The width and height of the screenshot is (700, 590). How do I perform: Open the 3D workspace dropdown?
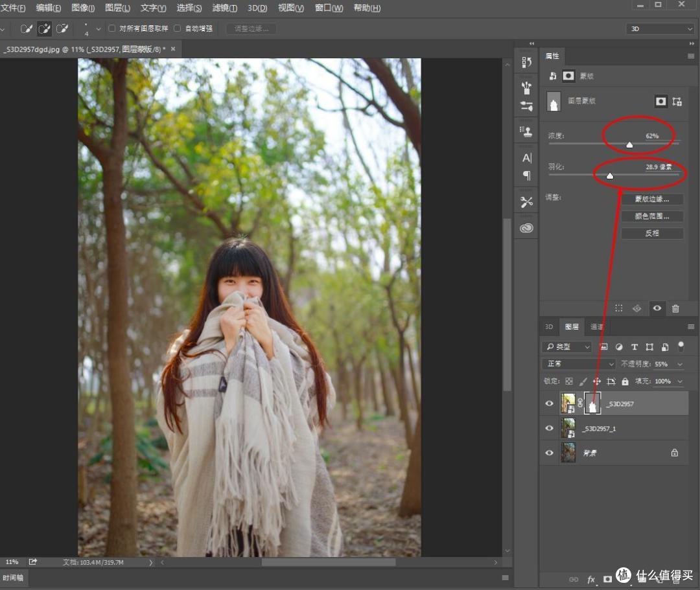(x=660, y=28)
